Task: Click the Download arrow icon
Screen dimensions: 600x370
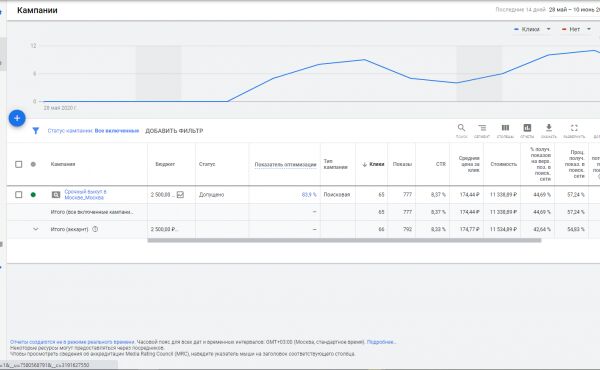Action: tap(548, 127)
